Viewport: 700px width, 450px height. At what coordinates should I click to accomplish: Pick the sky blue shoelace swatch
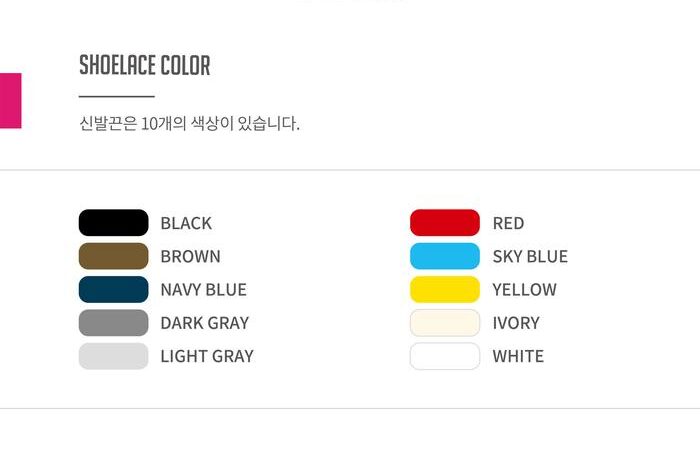click(x=445, y=256)
